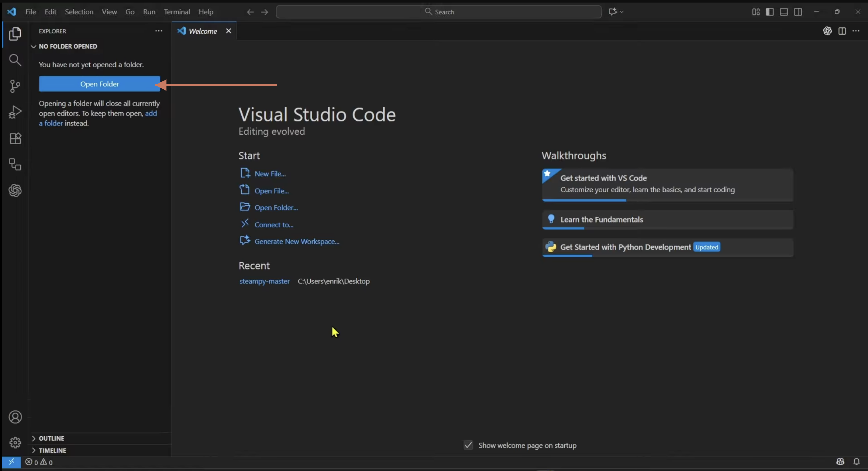Click the C:\Users\enrik\Desktop path text
This screenshot has height=471, width=868.
(334, 281)
